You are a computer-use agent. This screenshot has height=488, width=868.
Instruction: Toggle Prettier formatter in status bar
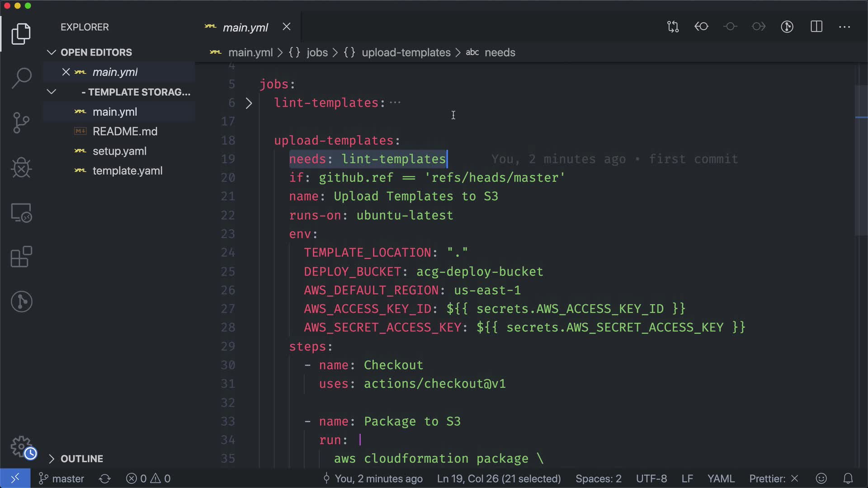[x=774, y=479]
